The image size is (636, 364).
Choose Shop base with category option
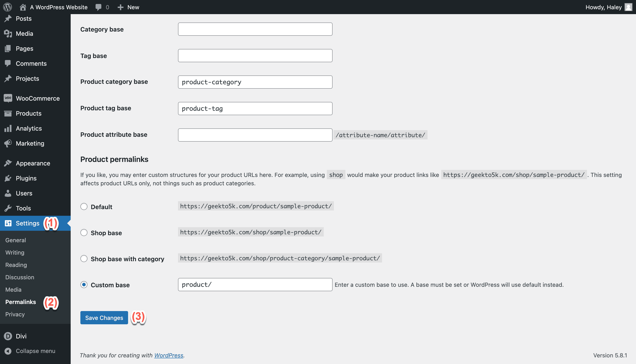coord(84,259)
